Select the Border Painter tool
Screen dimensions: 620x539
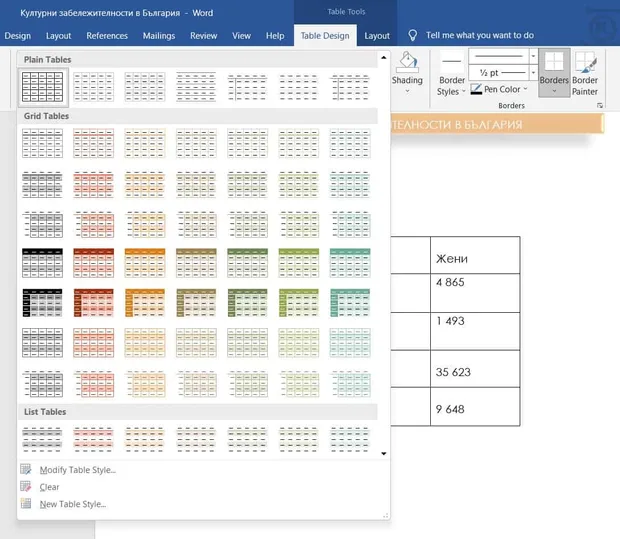click(584, 73)
